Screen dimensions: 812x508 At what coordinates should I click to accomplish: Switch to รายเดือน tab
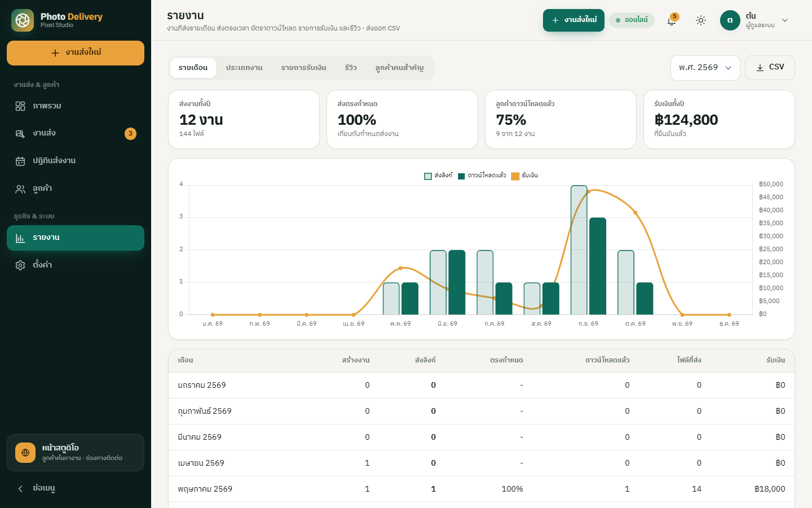click(x=193, y=68)
